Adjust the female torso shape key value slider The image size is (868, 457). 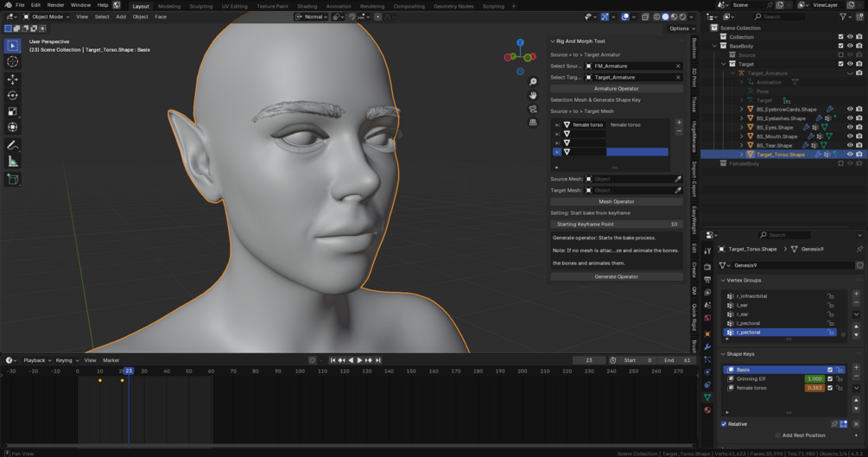(814, 388)
